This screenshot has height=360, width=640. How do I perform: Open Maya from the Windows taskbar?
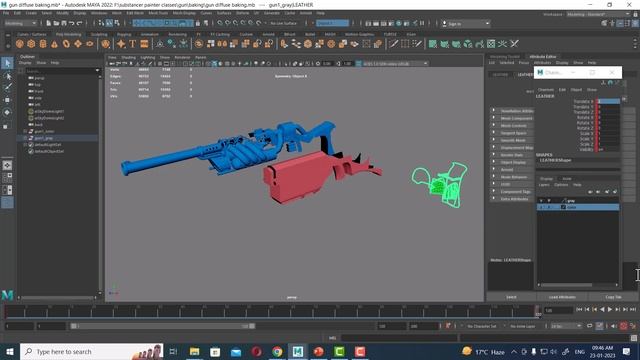click(x=298, y=351)
